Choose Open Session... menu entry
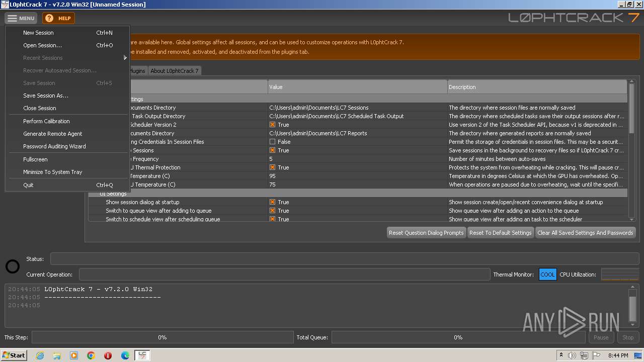The image size is (644, 362). (67, 45)
